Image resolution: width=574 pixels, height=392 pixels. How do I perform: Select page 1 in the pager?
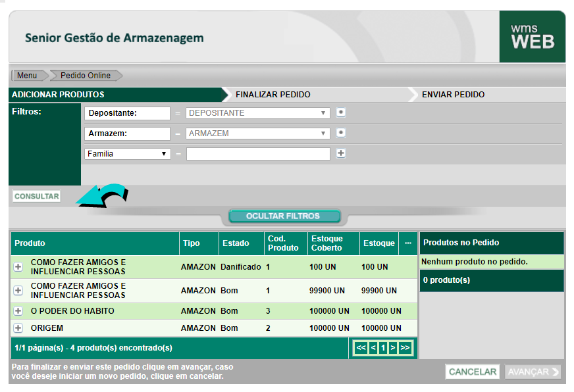click(383, 348)
